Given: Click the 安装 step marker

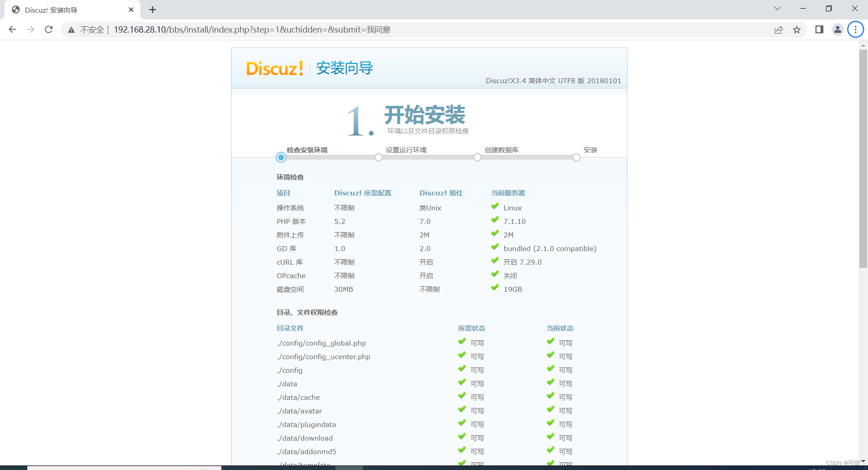Looking at the screenshot, I should pyautogui.click(x=576, y=157).
